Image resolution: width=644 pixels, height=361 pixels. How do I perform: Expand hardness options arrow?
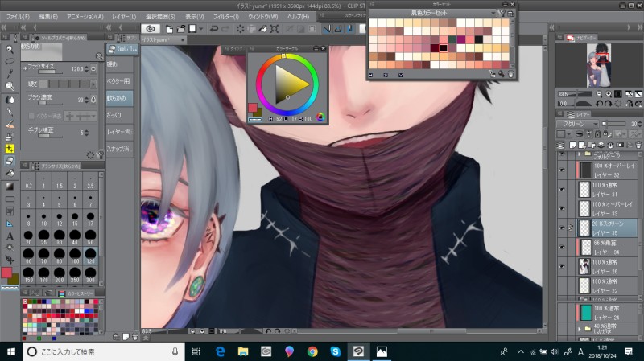click(x=94, y=84)
